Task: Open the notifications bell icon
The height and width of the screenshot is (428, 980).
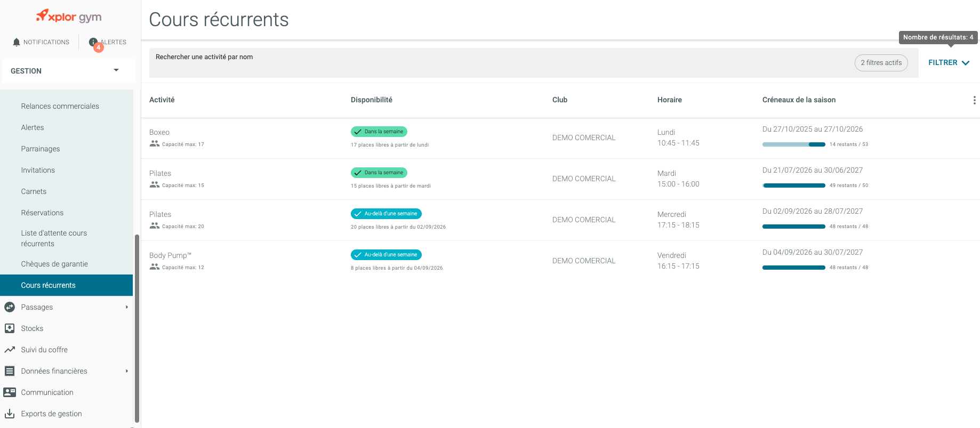Action: pyautogui.click(x=17, y=42)
